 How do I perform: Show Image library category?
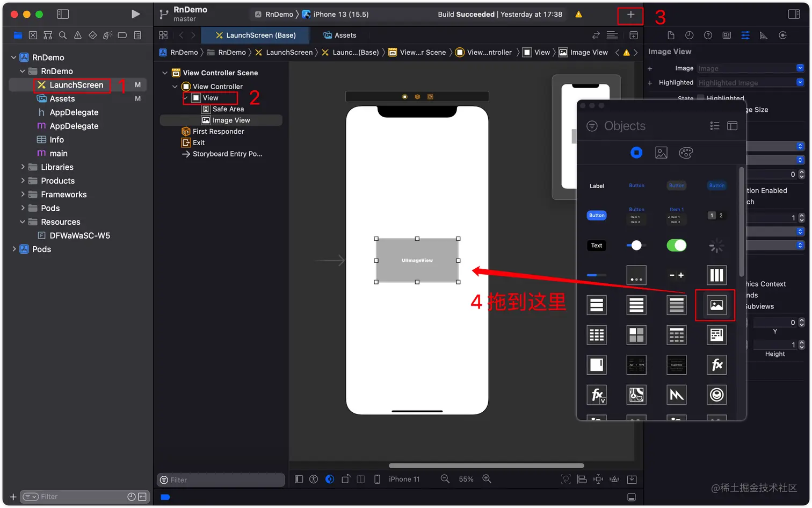tap(662, 153)
